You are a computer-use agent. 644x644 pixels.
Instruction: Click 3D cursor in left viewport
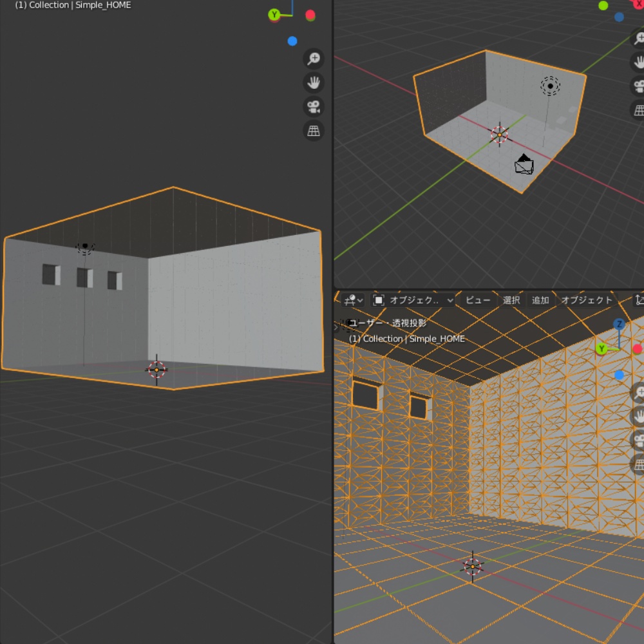point(156,370)
